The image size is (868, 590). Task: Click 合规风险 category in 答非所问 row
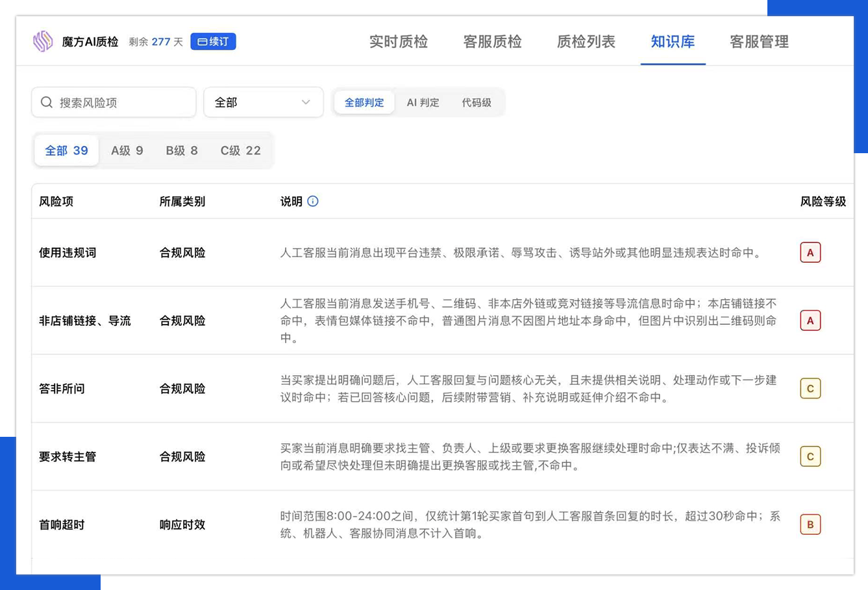pos(182,389)
